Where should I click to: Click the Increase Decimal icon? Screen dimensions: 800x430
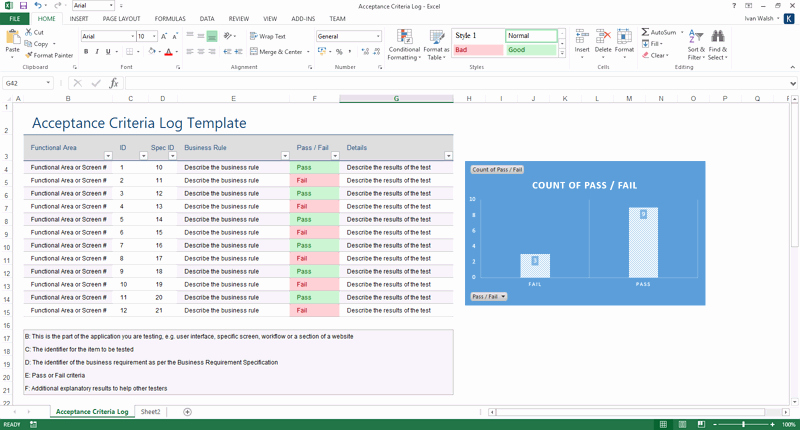[x=365, y=52]
